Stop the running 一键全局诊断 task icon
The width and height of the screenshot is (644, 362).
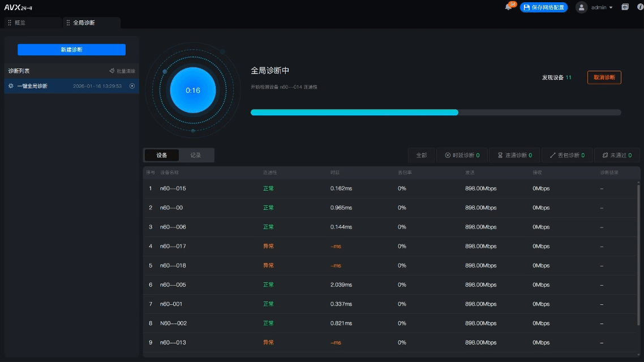click(x=132, y=86)
